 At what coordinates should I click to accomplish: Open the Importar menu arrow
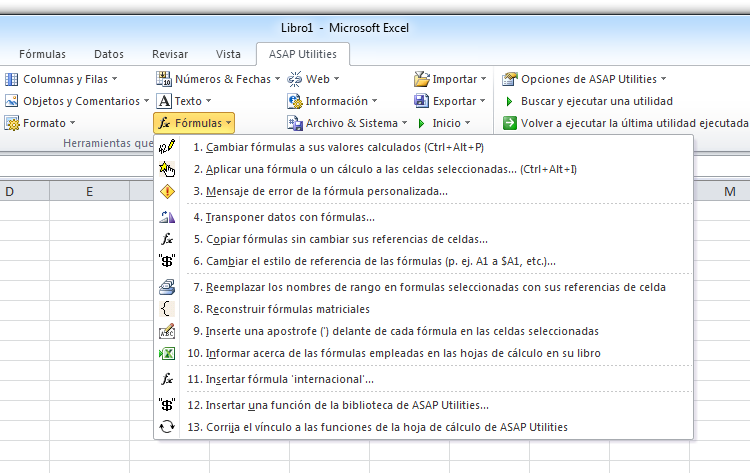click(x=484, y=79)
